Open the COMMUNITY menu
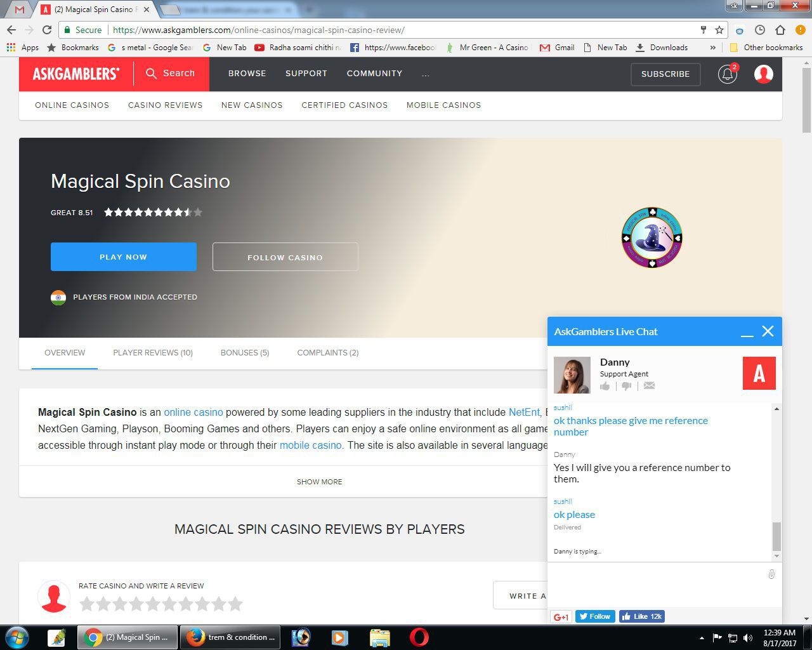Viewport: 812px width, 650px height. (374, 74)
